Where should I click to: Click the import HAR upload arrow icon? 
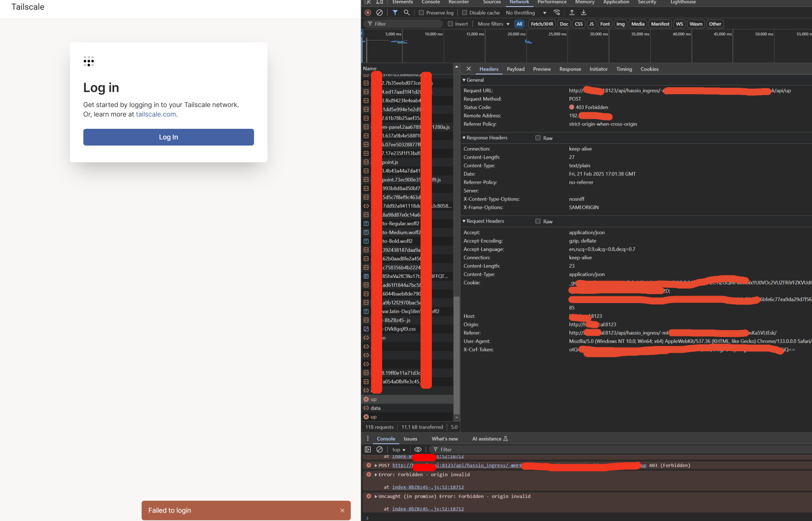[x=572, y=13]
